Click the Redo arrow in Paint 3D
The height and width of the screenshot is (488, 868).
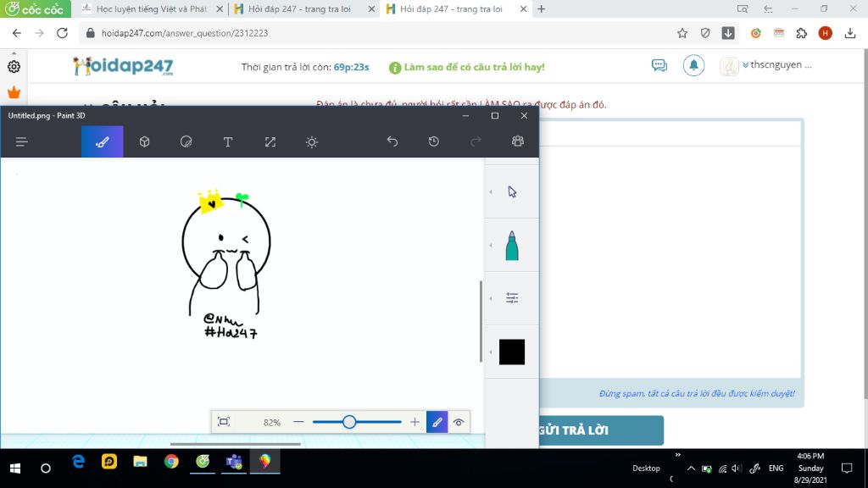(476, 141)
